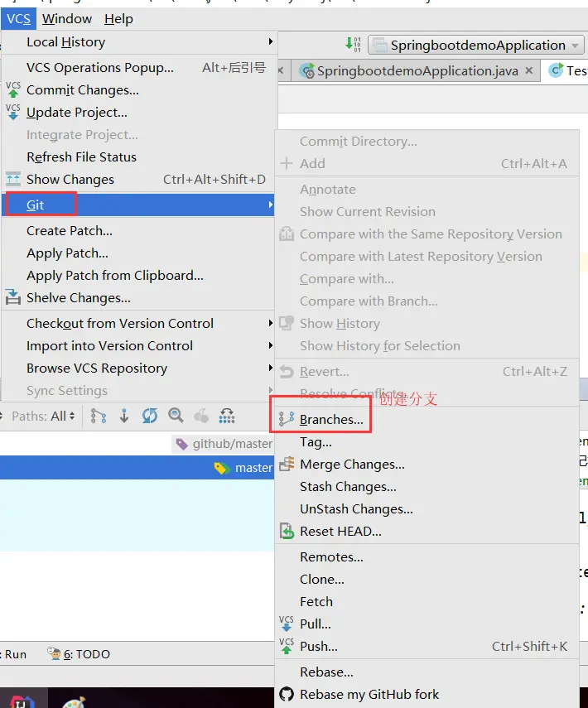The height and width of the screenshot is (708, 588).
Task: Click the IntelliSort branch graph icon
Action: [99, 416]
